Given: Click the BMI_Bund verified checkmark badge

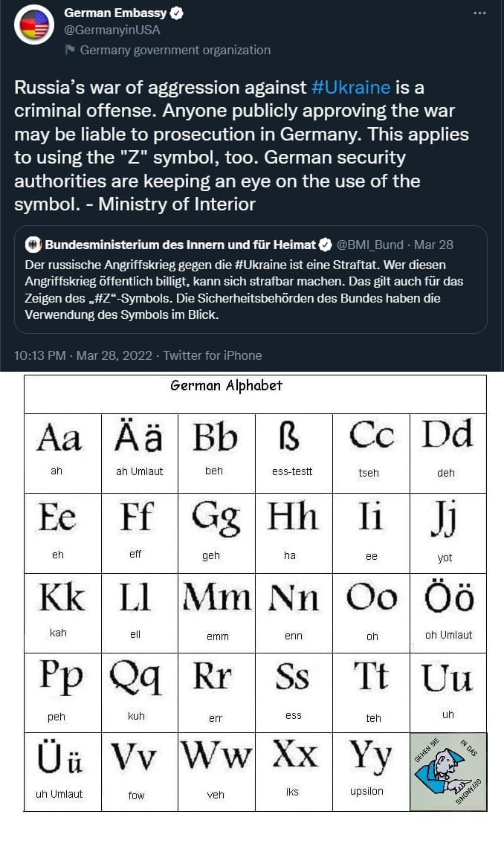Looking at the screenshot, I should click(x=325, y=245).
